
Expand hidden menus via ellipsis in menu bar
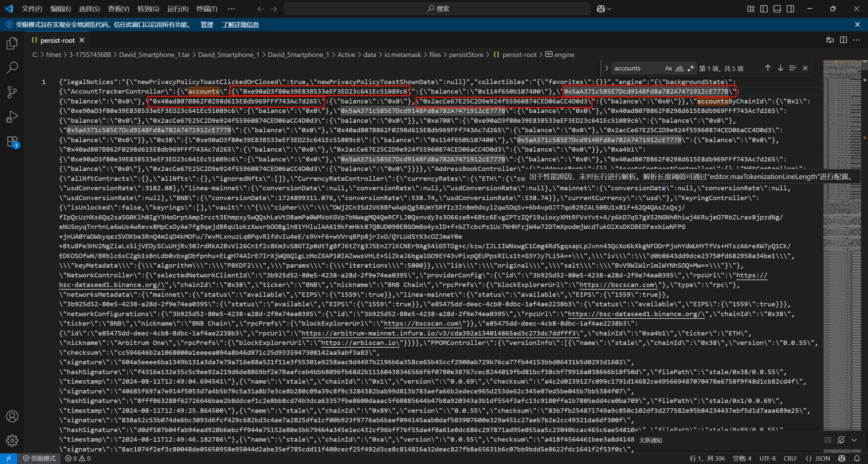pos(231,9)
